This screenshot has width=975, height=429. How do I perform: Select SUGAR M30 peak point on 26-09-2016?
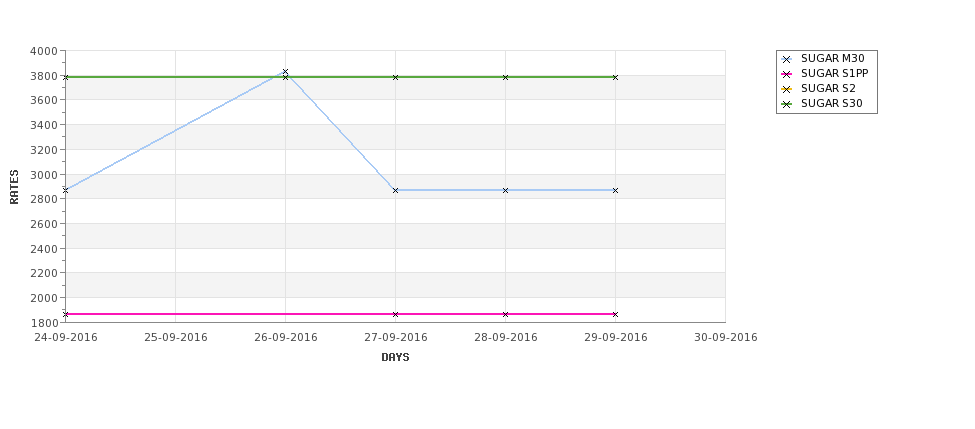285,72
